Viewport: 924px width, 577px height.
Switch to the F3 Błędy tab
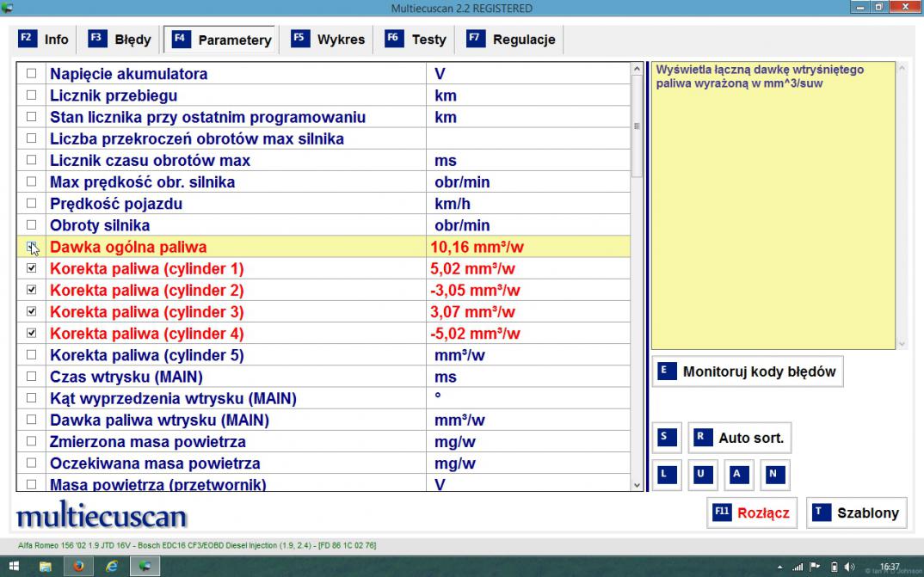pyautogui.click(x=120, y=40)
